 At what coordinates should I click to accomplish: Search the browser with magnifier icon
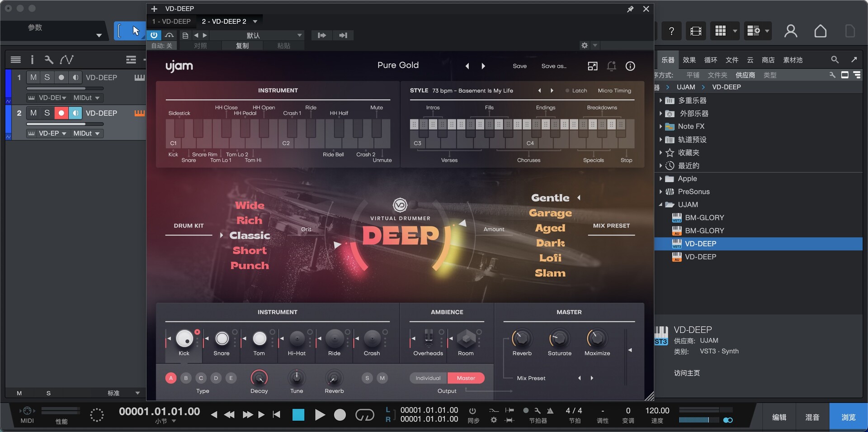835,60
